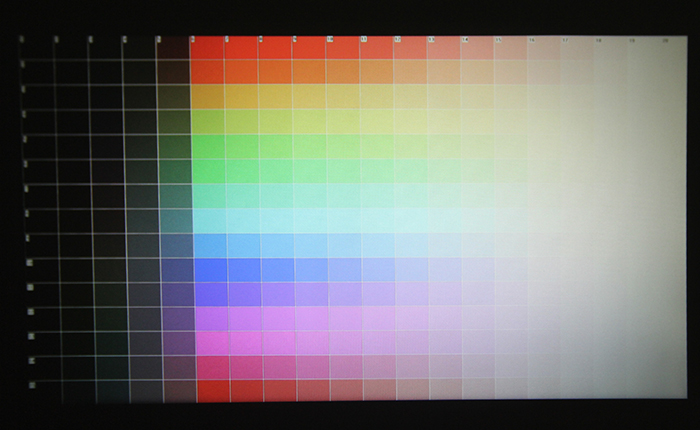Viewport: 700px width, 430px height.
Task: Pick the red swatch in column 6, row 15
Action: [x=213, y=392]
